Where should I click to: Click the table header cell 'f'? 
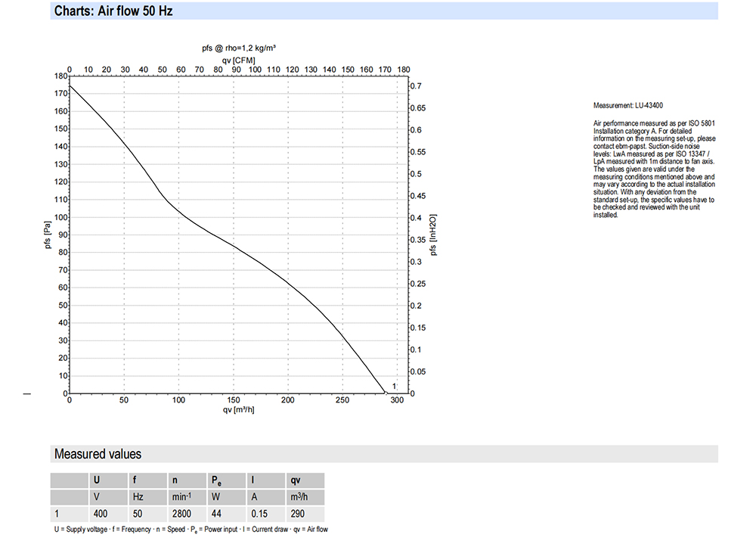click(147, 480)
